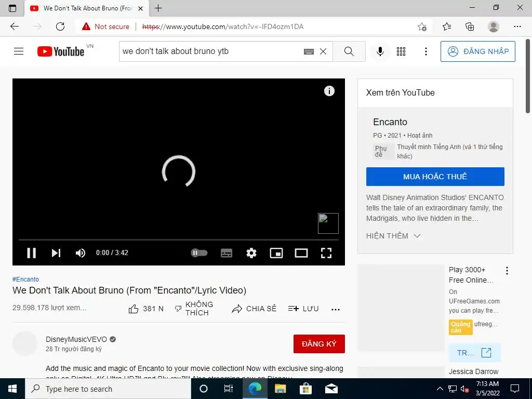
Task: Click the YouTube search input field
Action: click(211, 51)
